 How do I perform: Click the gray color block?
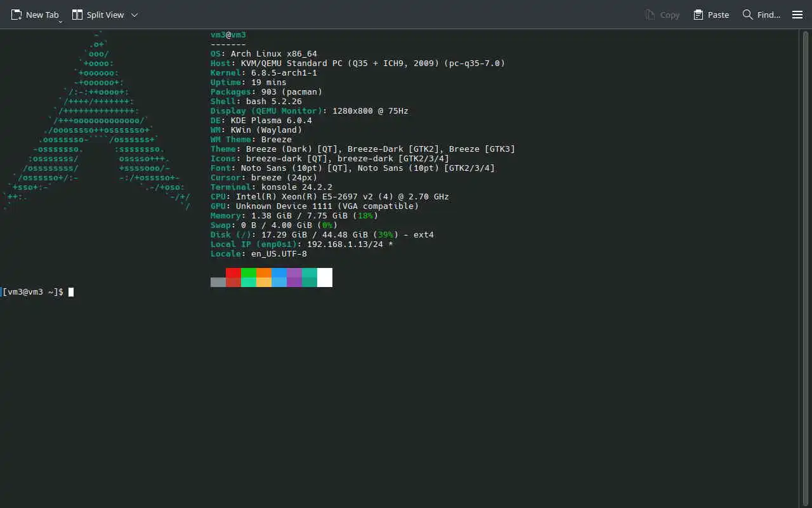[x=218, y=282]
